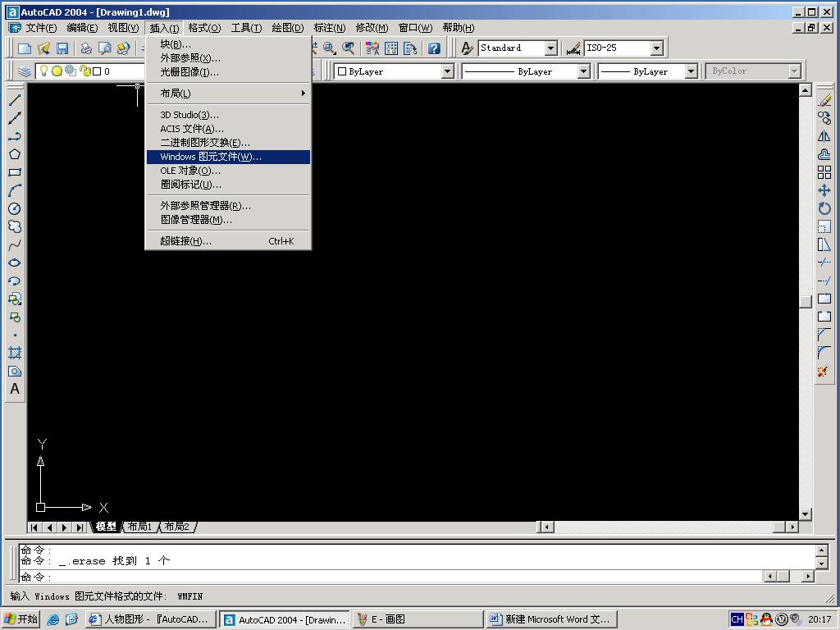Select the Explode modify tool

tap(824, 371)
